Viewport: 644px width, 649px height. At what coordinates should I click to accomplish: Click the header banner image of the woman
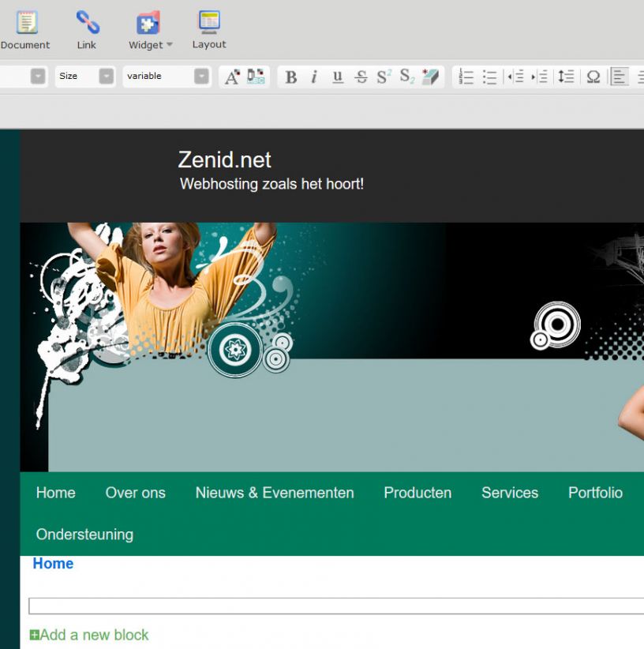(331, 347)
